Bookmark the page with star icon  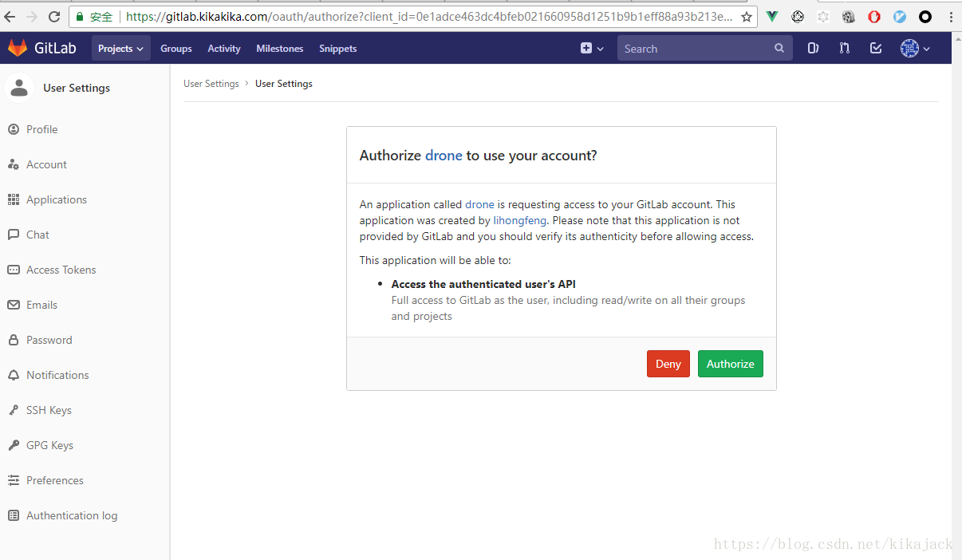tap(747, 17)
